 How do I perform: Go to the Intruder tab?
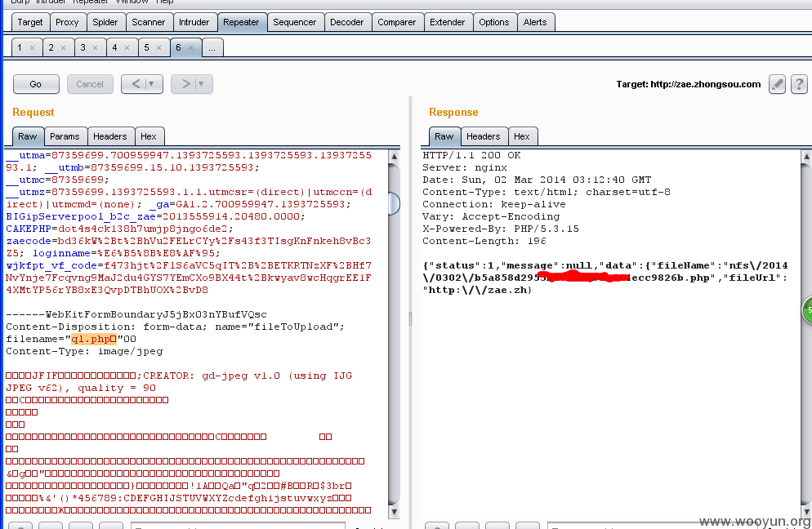pos(194,22)
